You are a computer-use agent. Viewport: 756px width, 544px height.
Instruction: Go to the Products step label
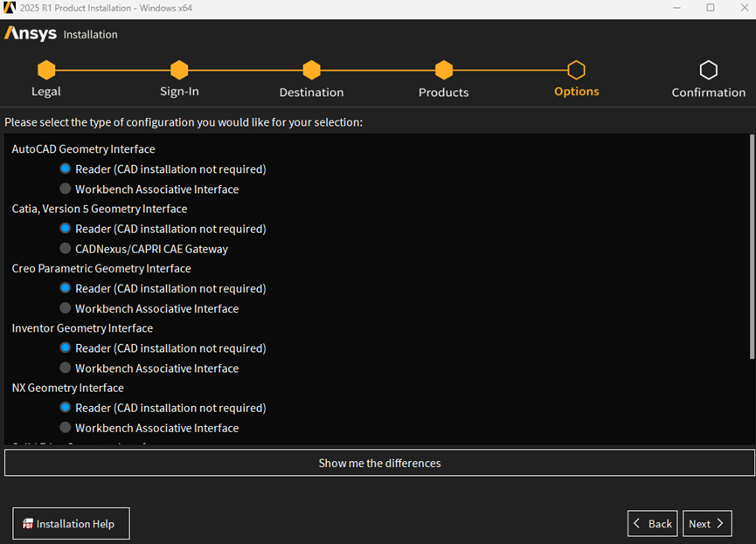pyautogui.click(x=444, y=92)
